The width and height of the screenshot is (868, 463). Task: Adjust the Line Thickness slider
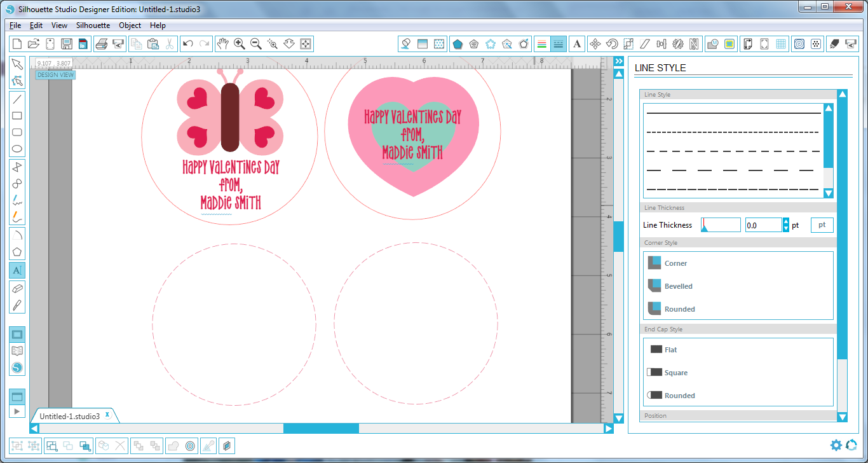click(721, 225)
